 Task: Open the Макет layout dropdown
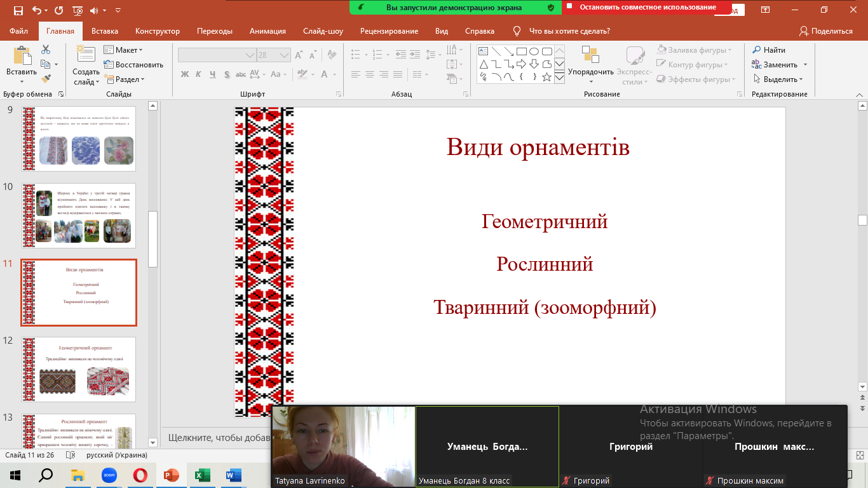(124, 50)
